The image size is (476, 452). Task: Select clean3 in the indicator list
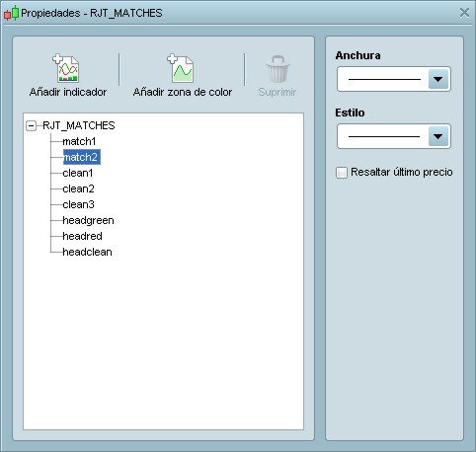(x=78, y=204)
